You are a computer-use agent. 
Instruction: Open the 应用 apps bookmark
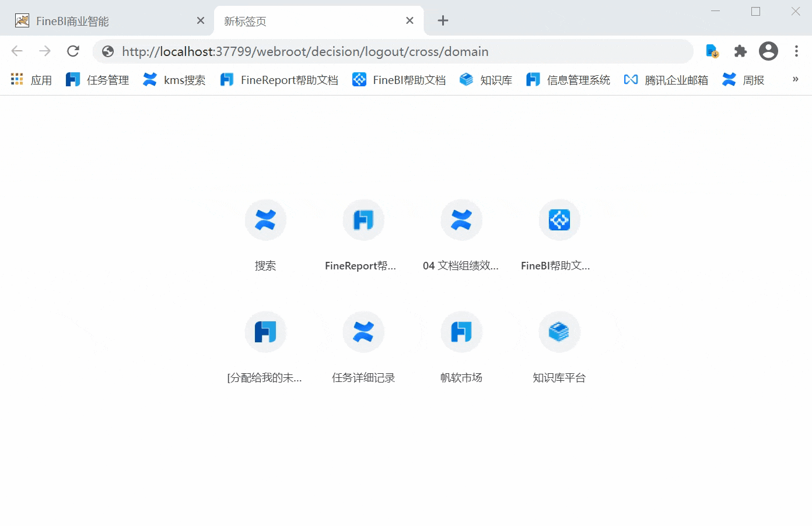[x=32, y=80]
